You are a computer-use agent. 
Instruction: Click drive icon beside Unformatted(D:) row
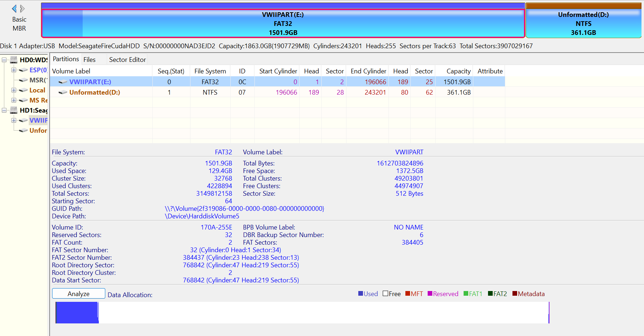coord(63,92)
